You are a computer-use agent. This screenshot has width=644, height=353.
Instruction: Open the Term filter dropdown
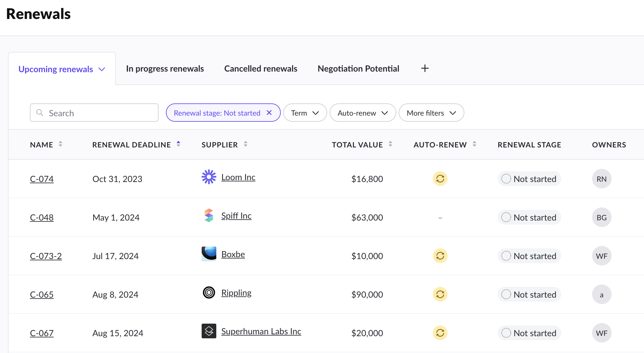305,113
